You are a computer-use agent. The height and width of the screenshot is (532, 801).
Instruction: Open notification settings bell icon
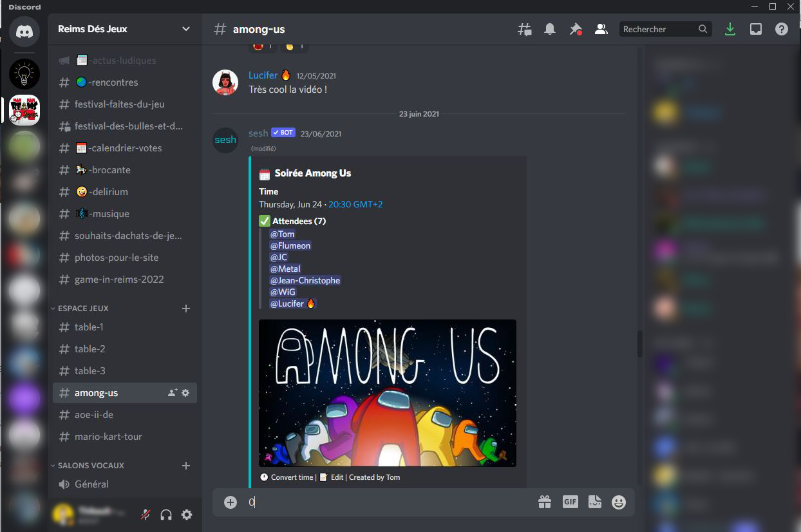550,29
